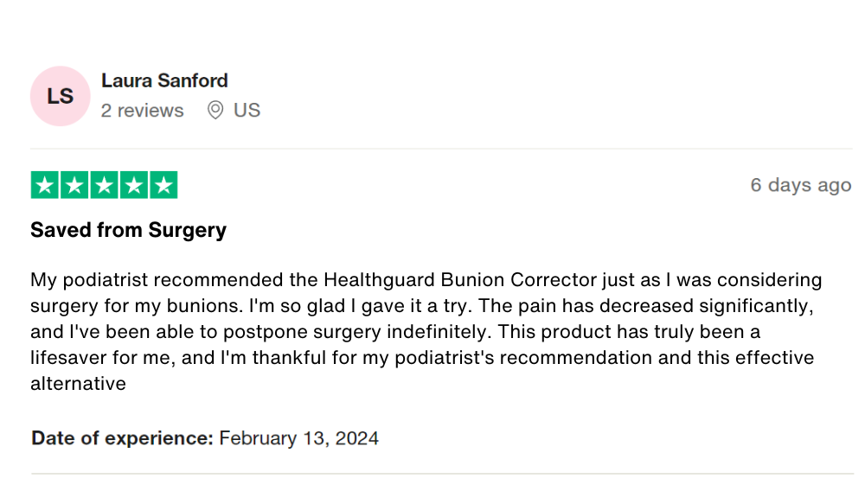Click the location pin icon
This screenshot has width=865, height=504.
(215, 111)
